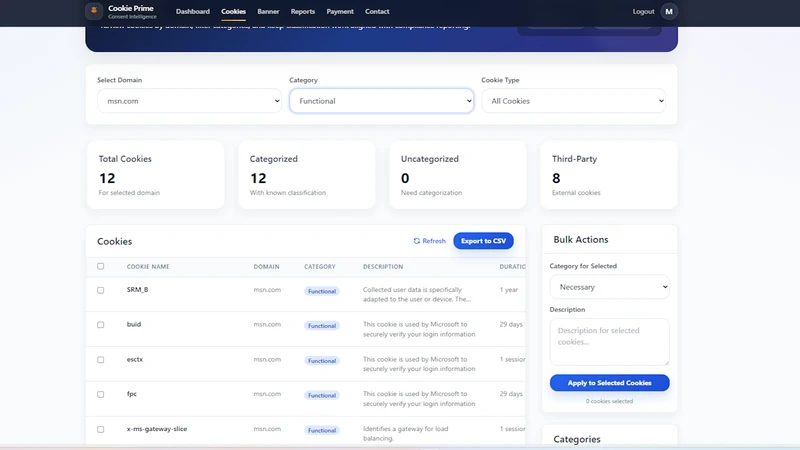Click the Cookie Name column header
Viewport: 800px width, 450px height.
click(148, 267)
